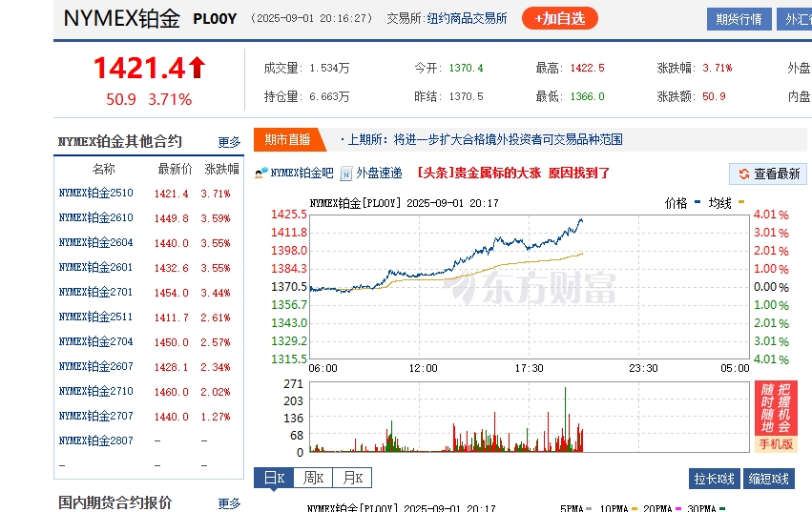Screen dimensions: 812x512
Task: Click the 最高 value 1422.5
Action: pos(587,69)
